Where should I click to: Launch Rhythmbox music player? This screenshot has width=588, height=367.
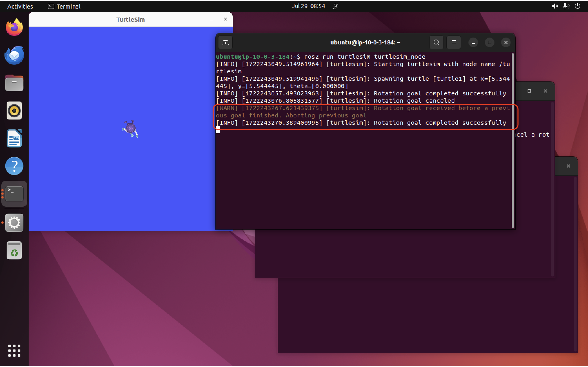14,111
